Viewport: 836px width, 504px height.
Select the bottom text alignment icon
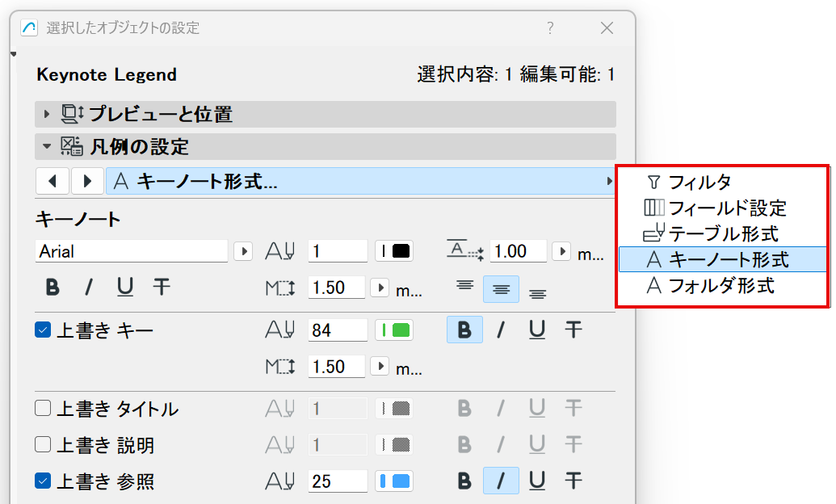coord(538,293)
